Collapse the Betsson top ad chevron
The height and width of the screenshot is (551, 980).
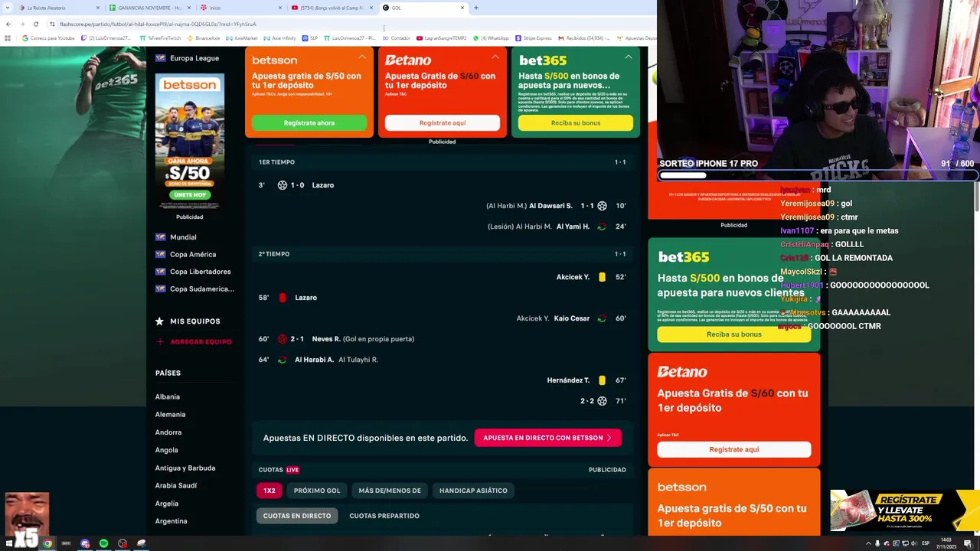(362, 57)
